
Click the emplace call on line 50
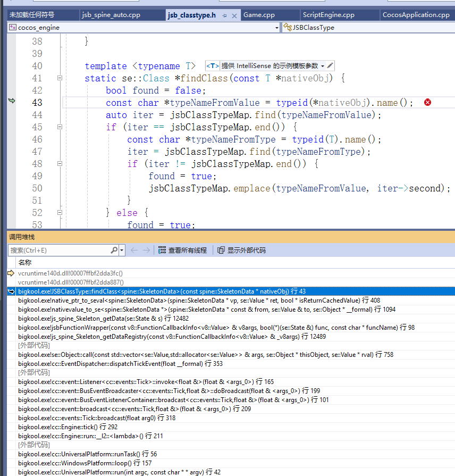click(x=251, y=188)
